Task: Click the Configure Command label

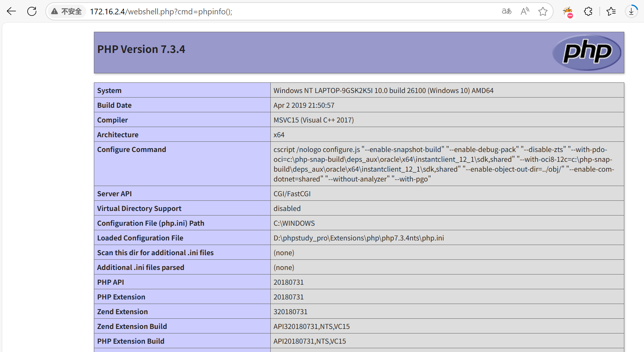Action: pos(132,149)
